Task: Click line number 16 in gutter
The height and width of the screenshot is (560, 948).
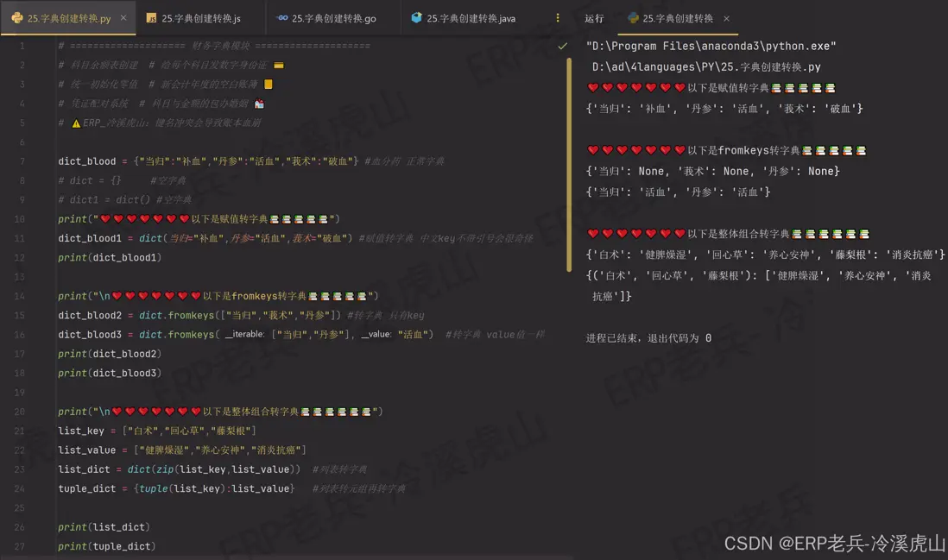Action: coord(19,335)
